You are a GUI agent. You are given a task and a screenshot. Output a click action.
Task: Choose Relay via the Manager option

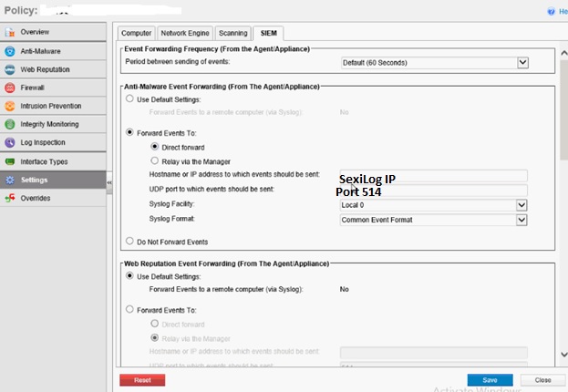[x=154, y=160]
